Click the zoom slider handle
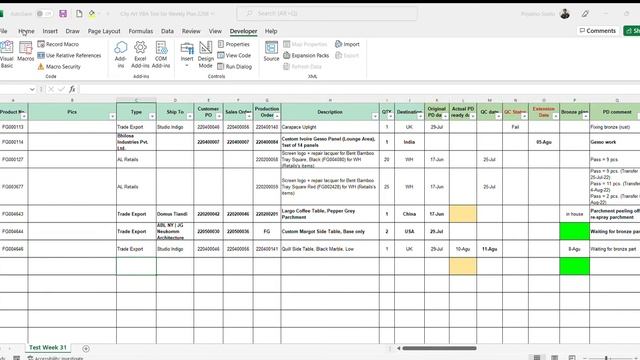The width and height of the screenshot is (640, 360). point(606,358)
